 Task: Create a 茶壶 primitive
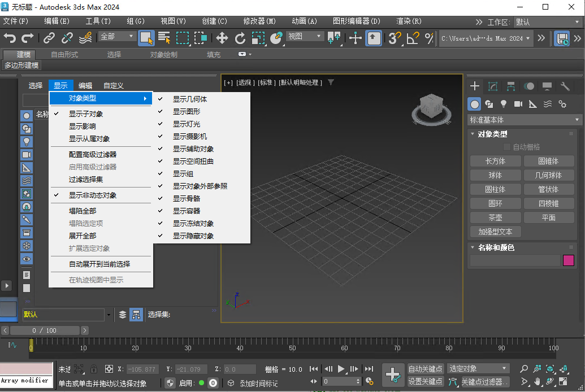(495, 217)
